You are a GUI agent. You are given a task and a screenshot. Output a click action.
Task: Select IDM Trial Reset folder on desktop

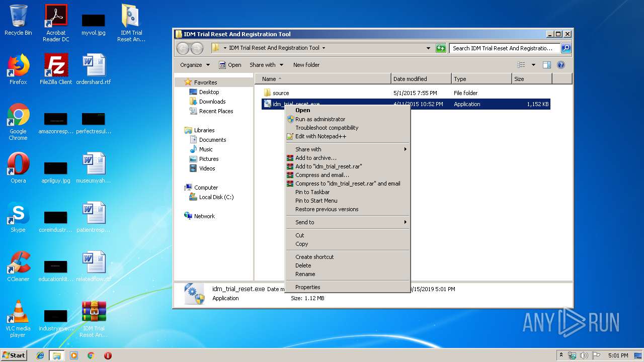click(x=131, y=23)
